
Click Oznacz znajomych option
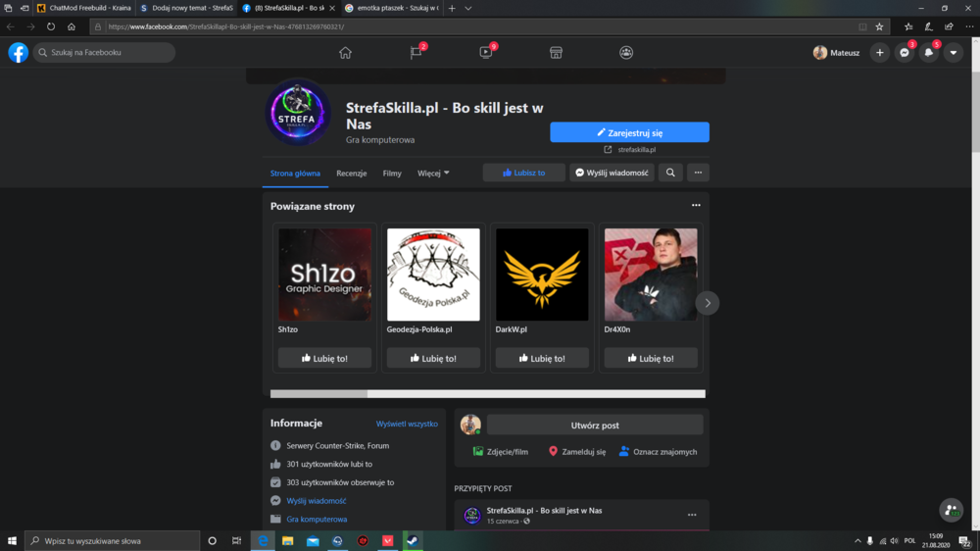[x=659, y=452]
